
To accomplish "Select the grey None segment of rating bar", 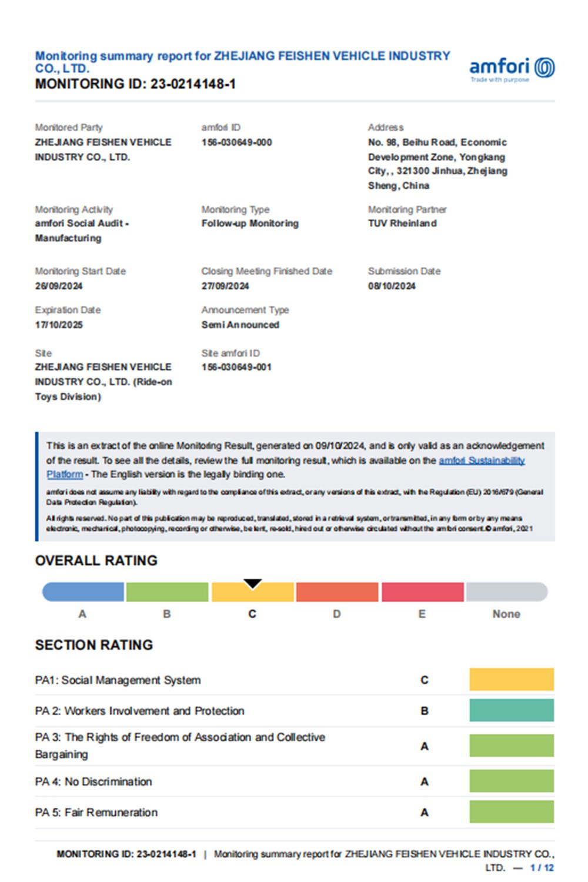I will coord(506,592).
